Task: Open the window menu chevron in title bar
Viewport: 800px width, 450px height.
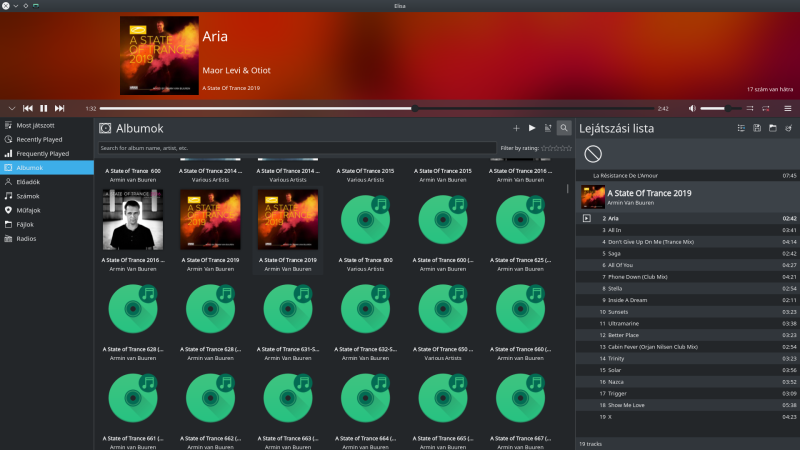Action: coord(16,6)
